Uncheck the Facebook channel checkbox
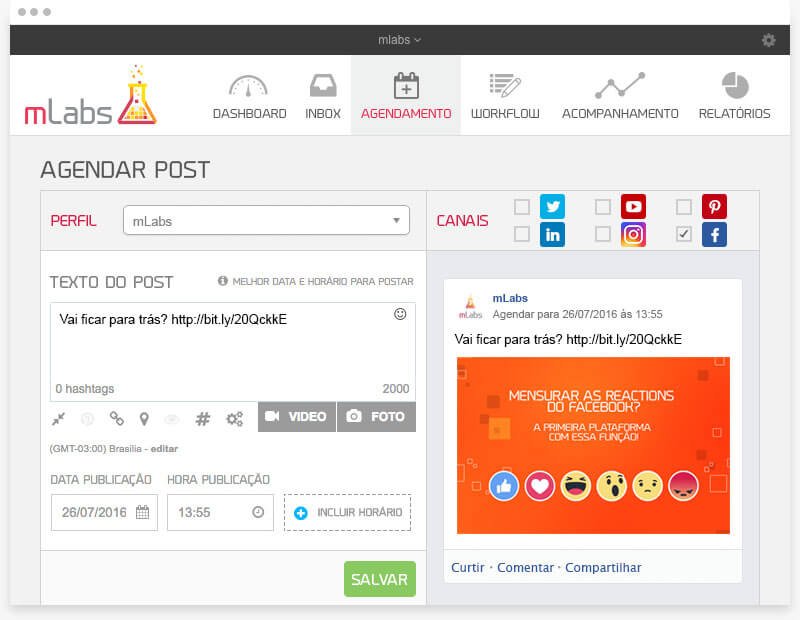This screenshot has height=620, width=800. (684, 234)
